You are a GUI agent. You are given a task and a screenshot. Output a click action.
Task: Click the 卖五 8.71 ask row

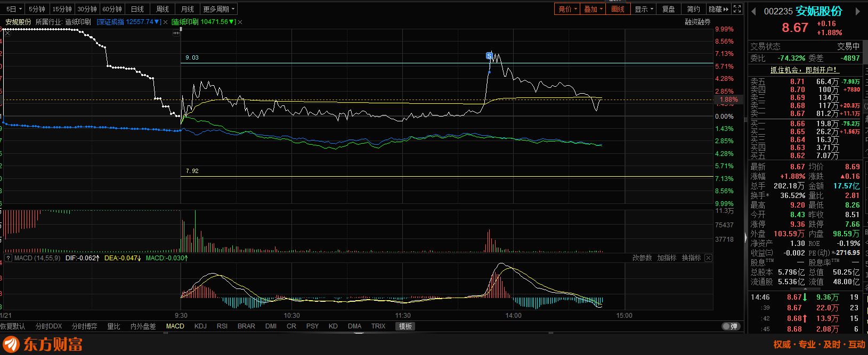pyautogui.click(x=805, y=81)
